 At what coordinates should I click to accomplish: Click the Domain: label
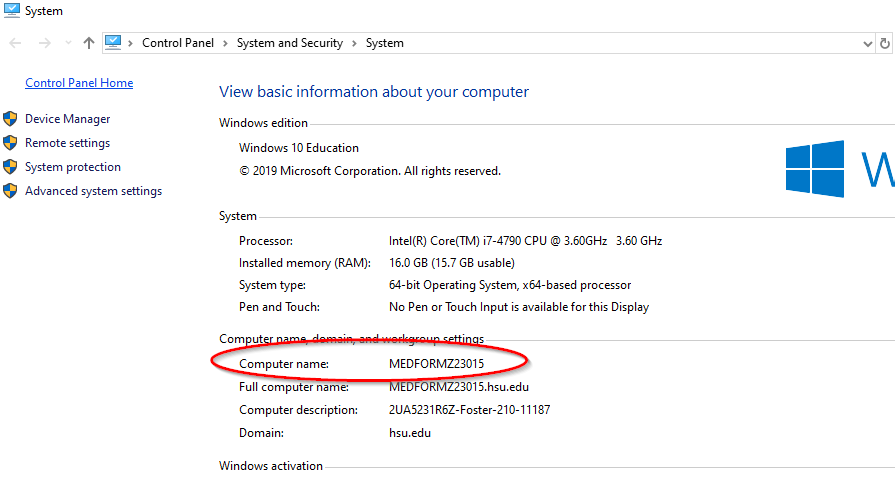click(x=261, y=433)
